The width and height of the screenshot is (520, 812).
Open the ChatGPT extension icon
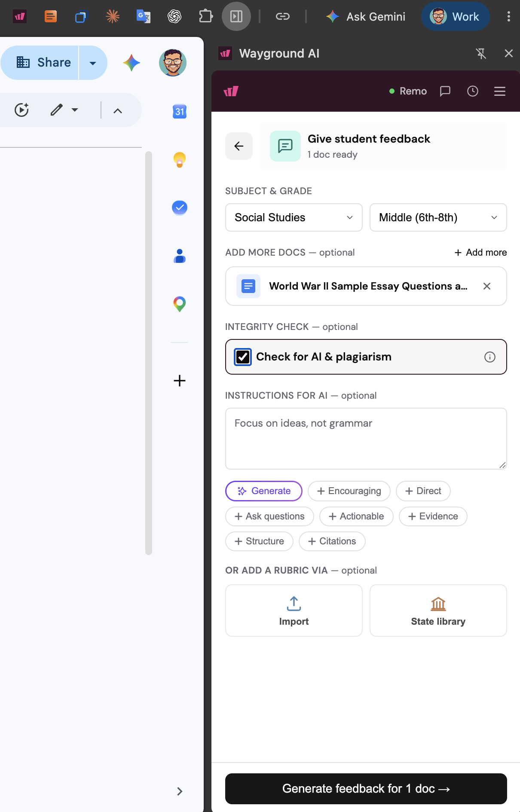pyautogui.click(x=174, y=17)
